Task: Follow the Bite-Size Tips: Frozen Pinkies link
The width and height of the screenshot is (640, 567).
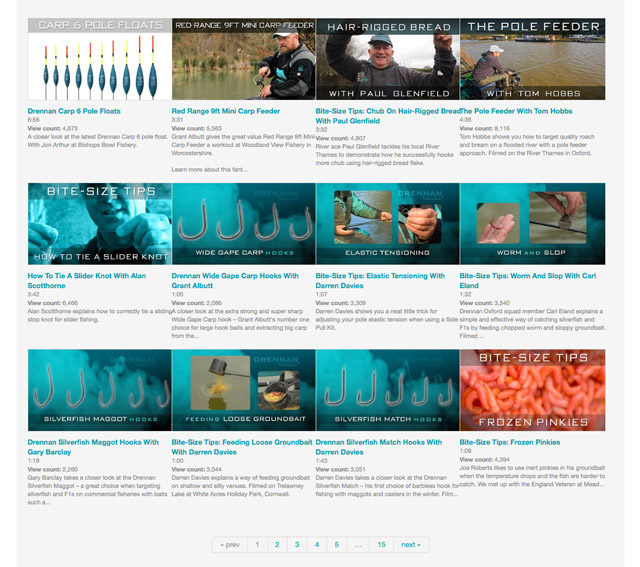Action: [x=510, y=442]
